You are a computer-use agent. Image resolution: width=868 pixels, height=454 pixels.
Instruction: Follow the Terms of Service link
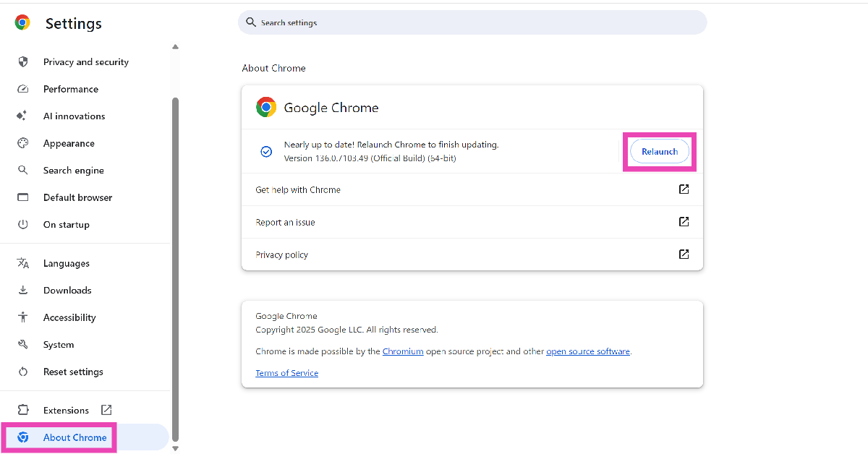(286, 373)
